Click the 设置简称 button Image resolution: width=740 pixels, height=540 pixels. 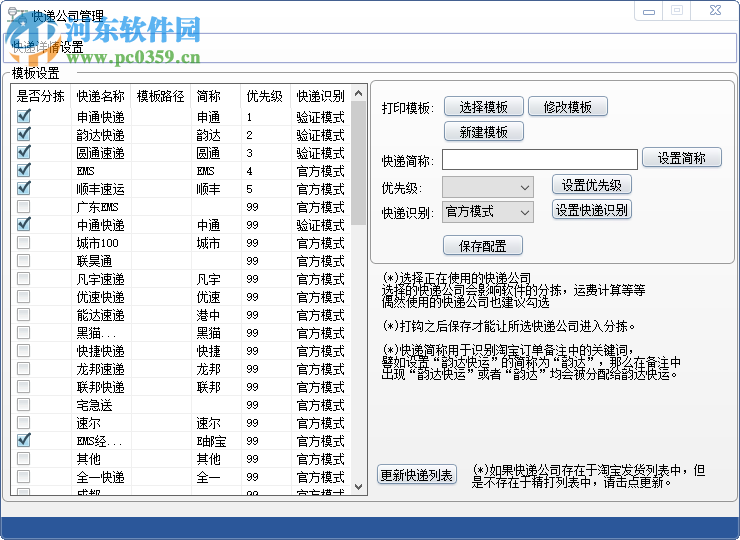[x=682, y=158]
